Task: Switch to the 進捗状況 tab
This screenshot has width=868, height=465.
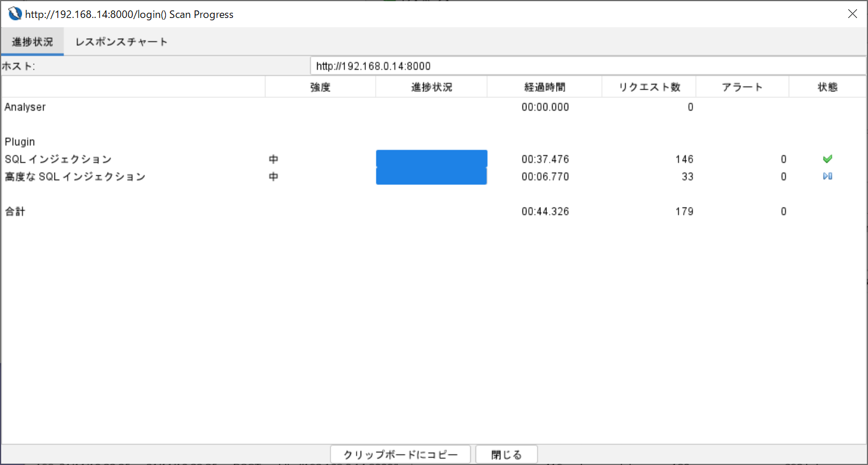Action: point(32,42)
